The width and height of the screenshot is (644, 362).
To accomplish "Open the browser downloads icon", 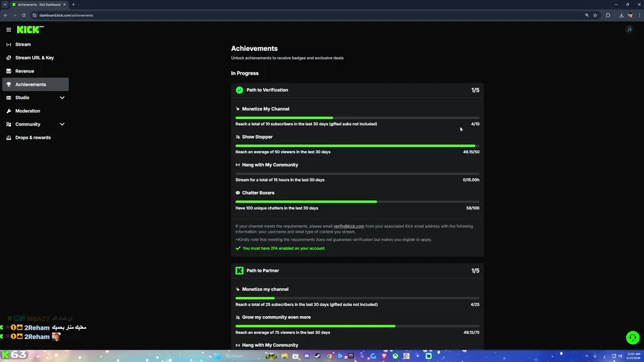I will [x=621, y=15].
